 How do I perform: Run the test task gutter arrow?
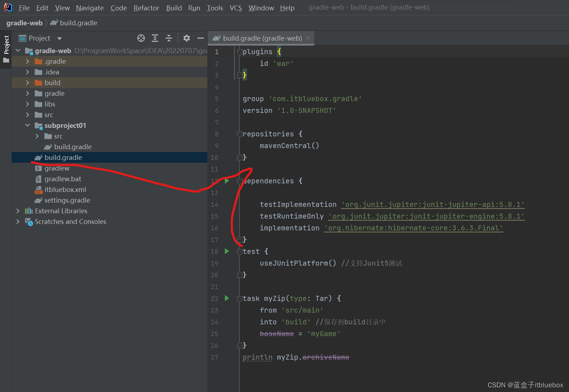tap(227, 251)
